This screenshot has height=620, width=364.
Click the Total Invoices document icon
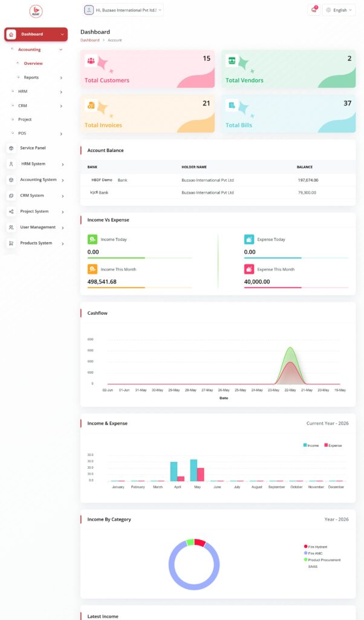coord(91,105)
